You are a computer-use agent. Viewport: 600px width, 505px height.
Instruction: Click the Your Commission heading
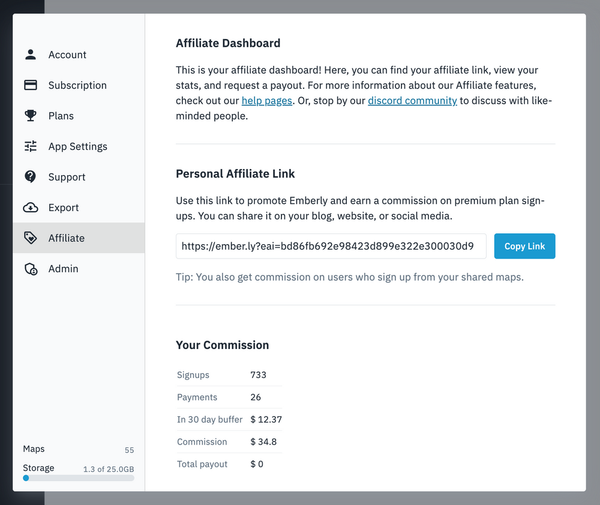222,345
